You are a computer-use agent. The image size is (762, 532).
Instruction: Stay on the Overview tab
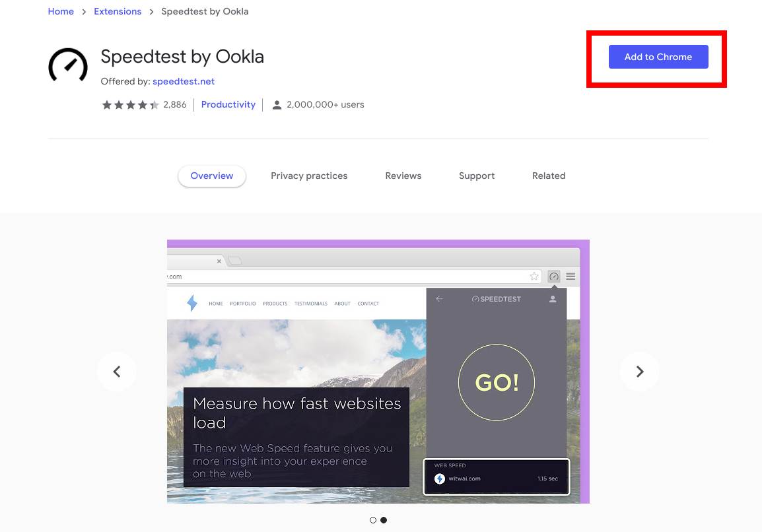point(211,176)
